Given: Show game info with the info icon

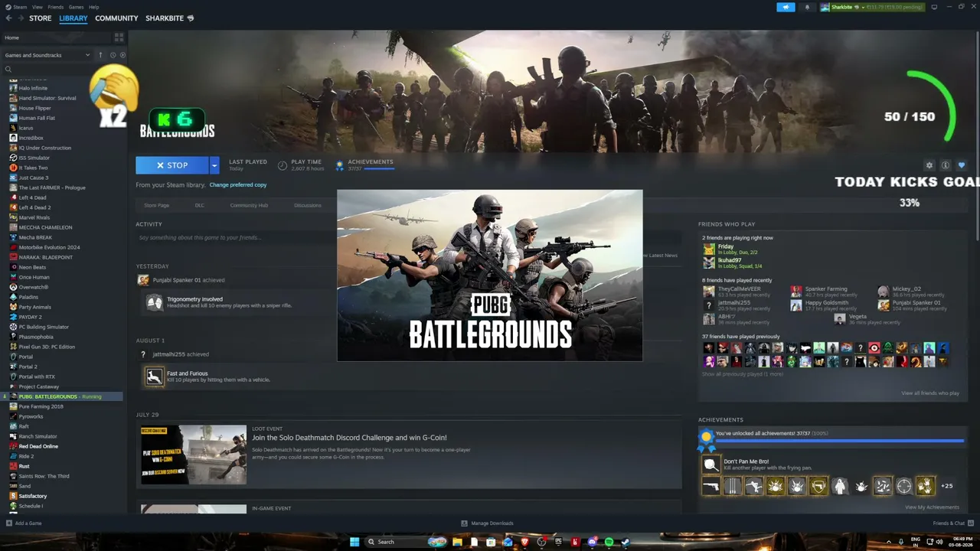Looking at the screenshot, I should point(946,165).
